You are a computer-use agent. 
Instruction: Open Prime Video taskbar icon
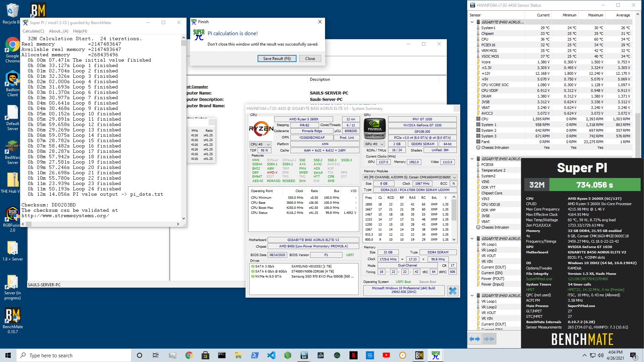pyautogui.click(x=370, y=355)
